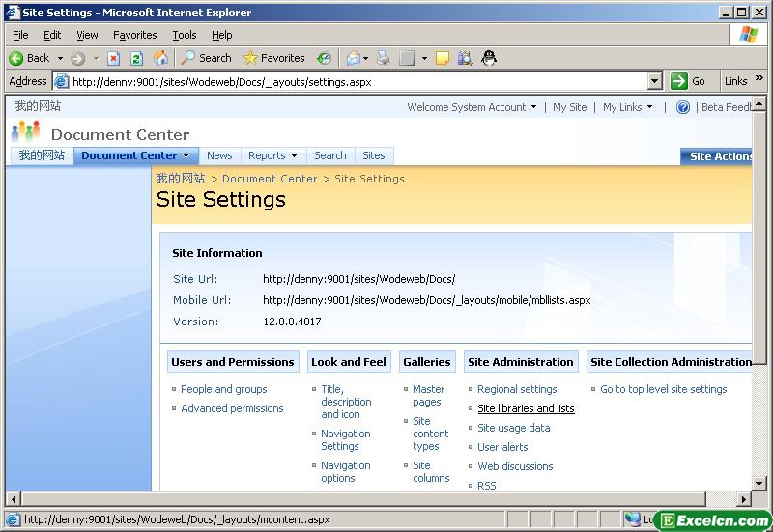This screenshot has width=773, height=532.
Task: Open Master pages gallery link
Action: (428, 396)
